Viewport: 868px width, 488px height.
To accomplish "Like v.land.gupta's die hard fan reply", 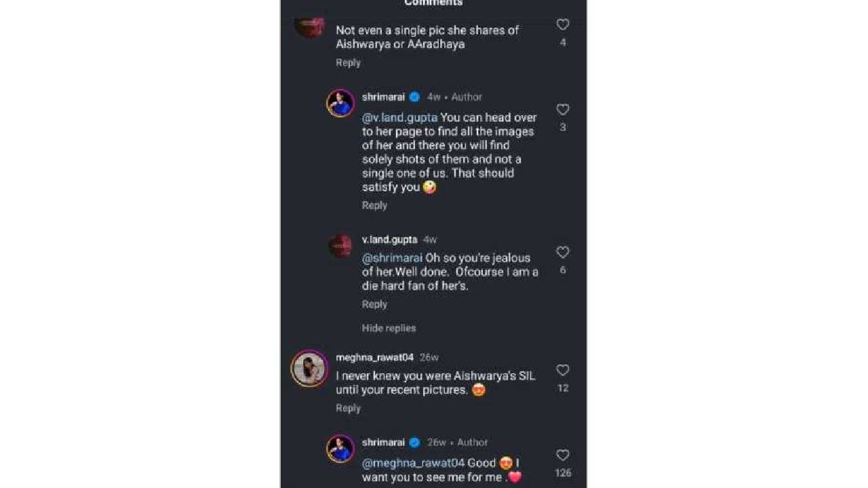I will coord(562,253).
